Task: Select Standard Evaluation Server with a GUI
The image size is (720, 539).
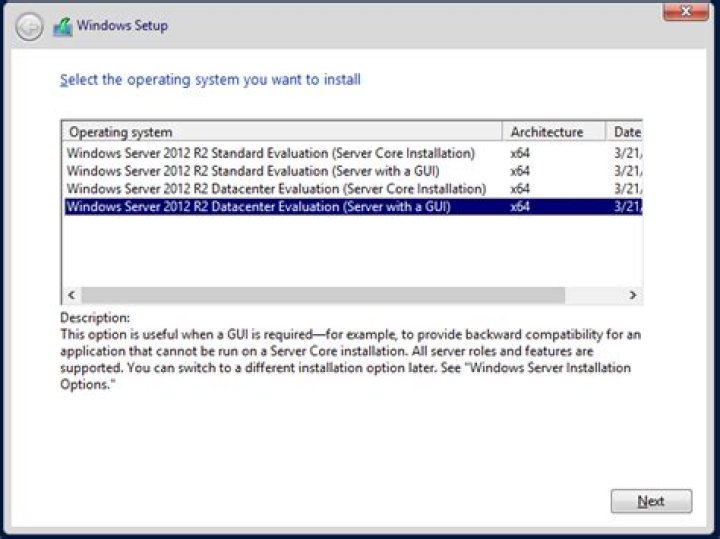Action: (x=353, y=171)
